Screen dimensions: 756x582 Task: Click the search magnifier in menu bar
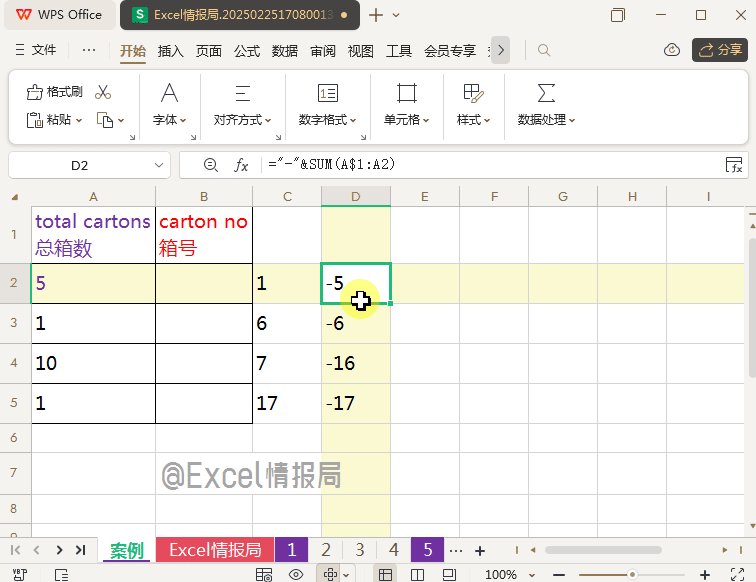[544, 50]
